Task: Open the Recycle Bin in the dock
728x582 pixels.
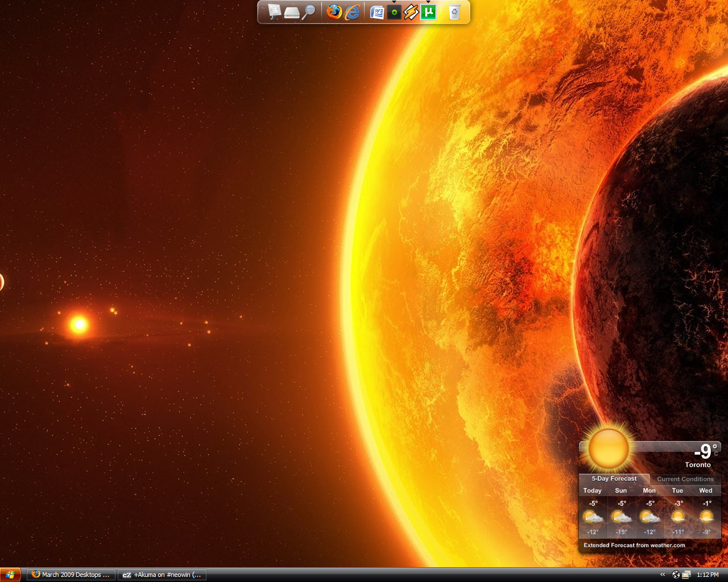Action: pos(454,12)
